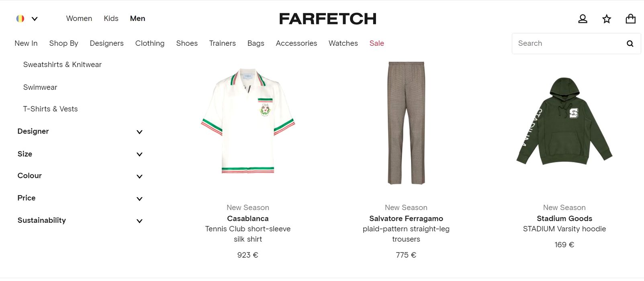Open the wishlist star icon

(x=607, y=19)
